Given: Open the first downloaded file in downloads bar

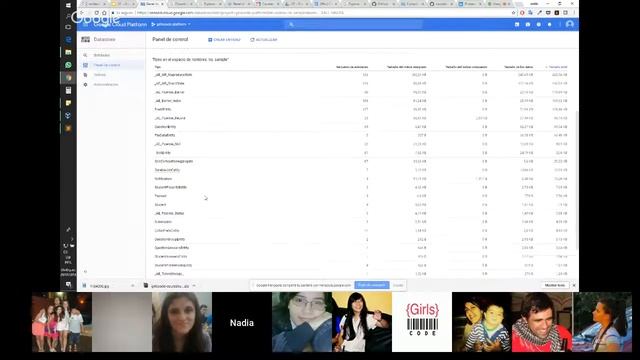Looking at the screenshot, I should [100, 286].
